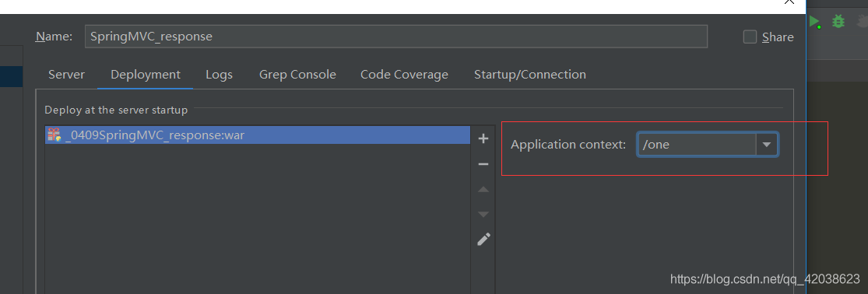
Task: Click the Name field with SpringMVC_response
Action: point(395,37)
